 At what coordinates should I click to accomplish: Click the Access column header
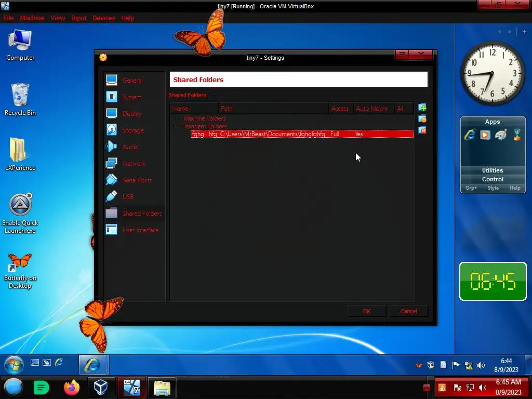point(341,109)
